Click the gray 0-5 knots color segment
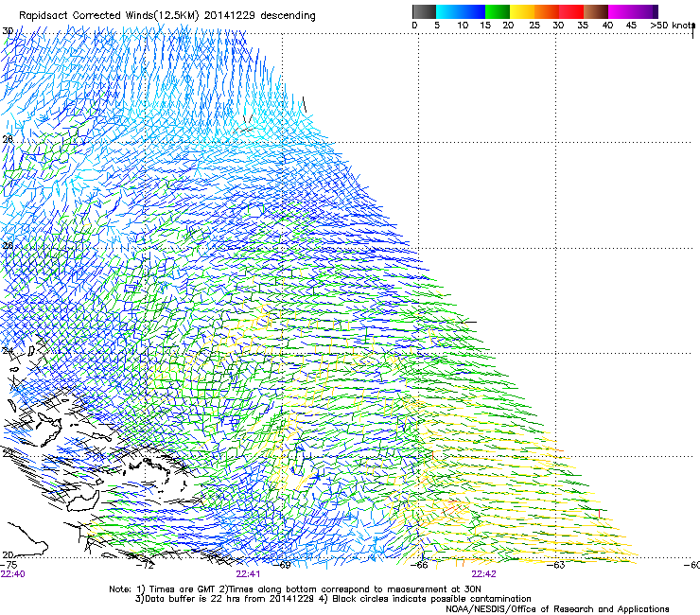 (424, 11)
